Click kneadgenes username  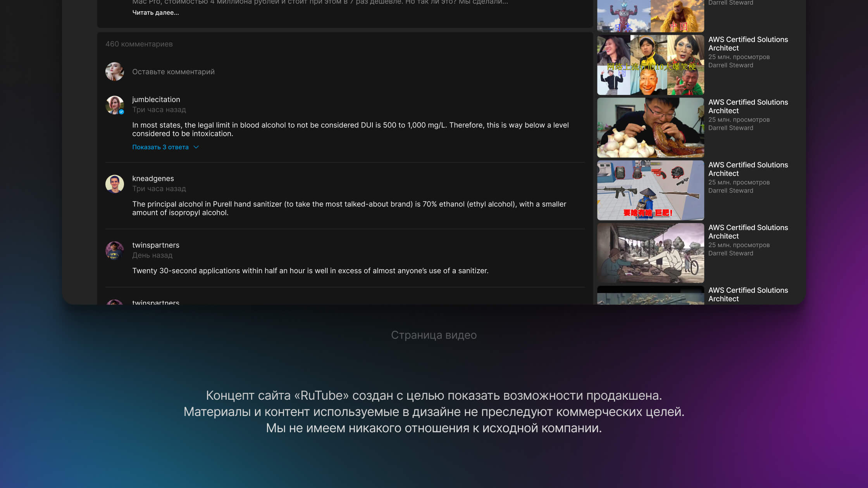click(x=153, y=179)
